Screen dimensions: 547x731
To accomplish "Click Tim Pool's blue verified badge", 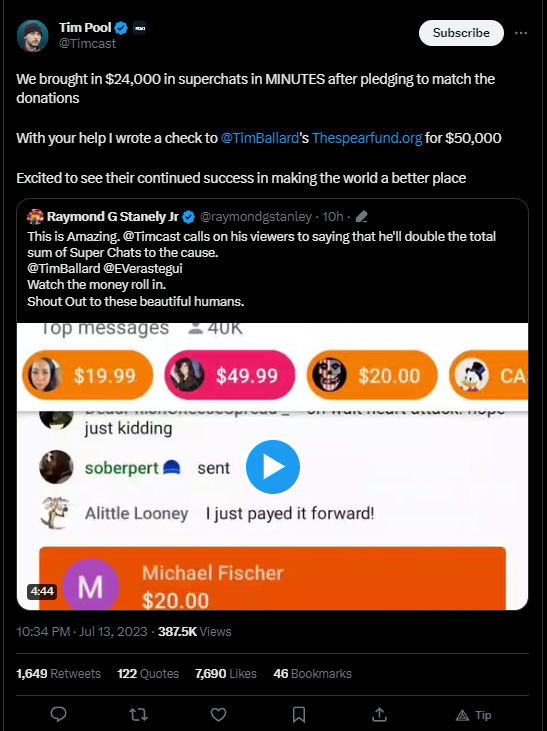I will coord(121,28).
